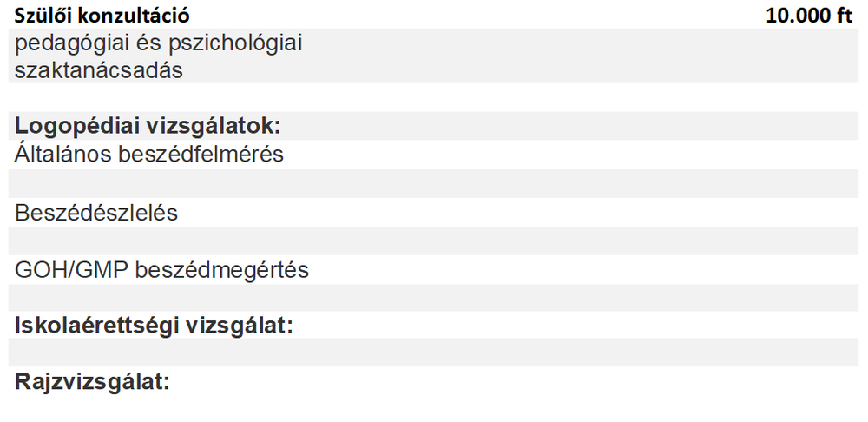The image size is (868, 422).
Task: Click the 10.000 ft price
Action: point(809,15)
